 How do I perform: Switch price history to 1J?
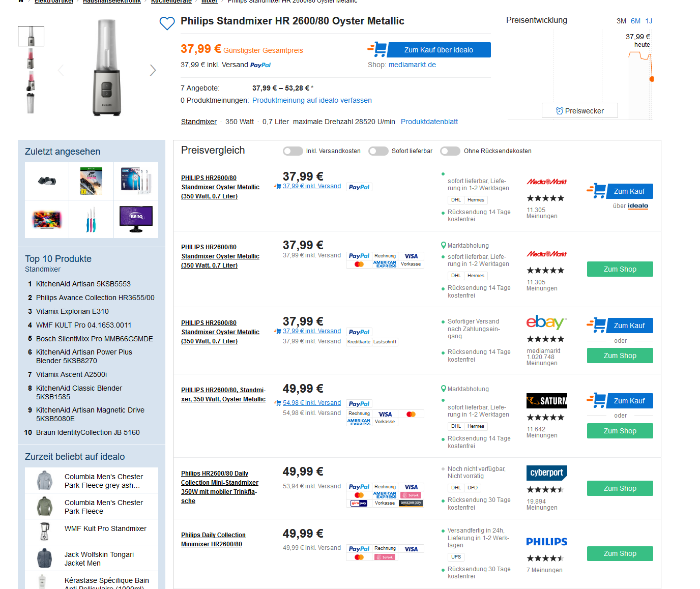coord(649,21)
